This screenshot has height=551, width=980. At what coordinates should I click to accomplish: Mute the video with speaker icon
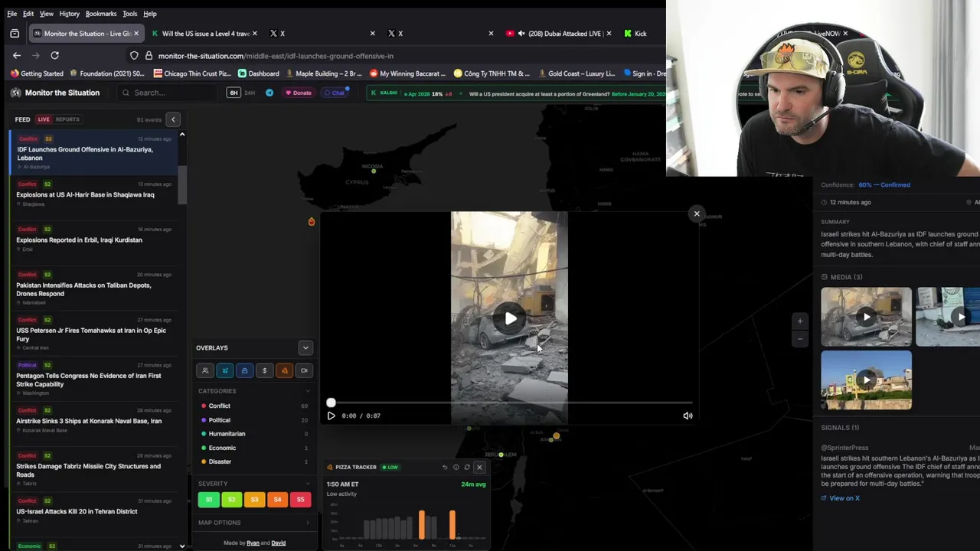[x=688, y=416]
